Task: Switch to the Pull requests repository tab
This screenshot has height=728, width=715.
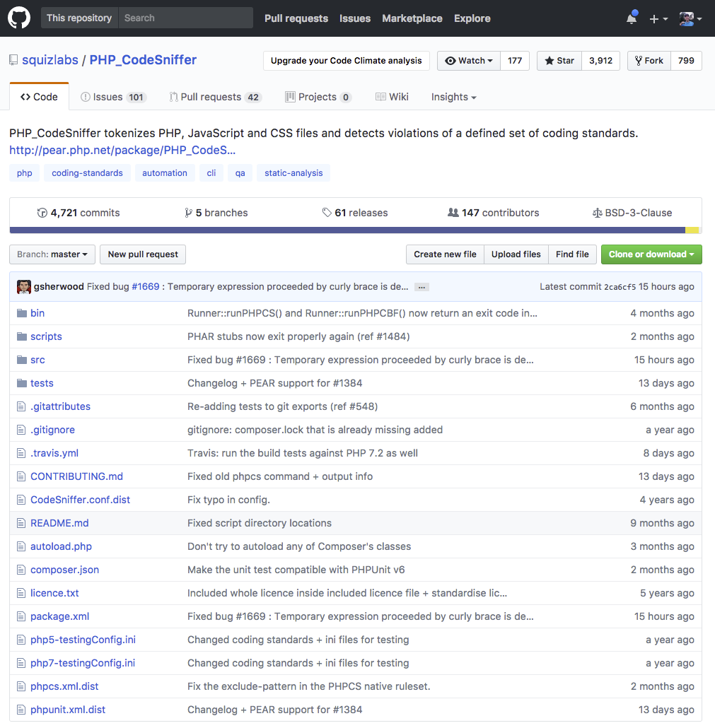Action: (x=216, y=97)
